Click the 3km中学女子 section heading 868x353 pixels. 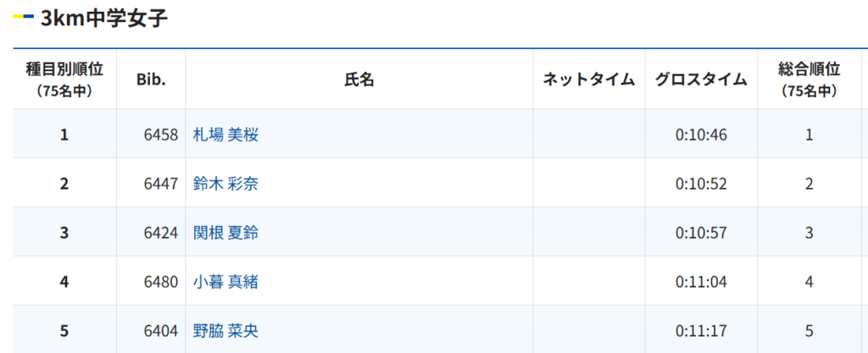click(103, 19)
